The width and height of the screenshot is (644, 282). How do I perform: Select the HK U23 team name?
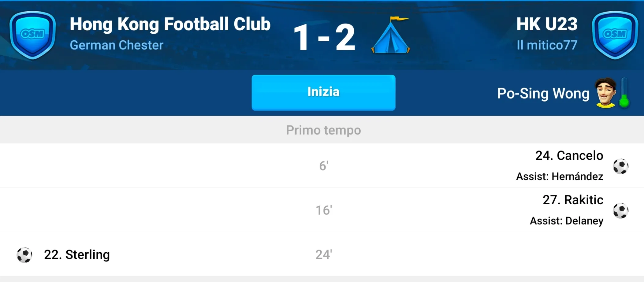tap(547, 24)
